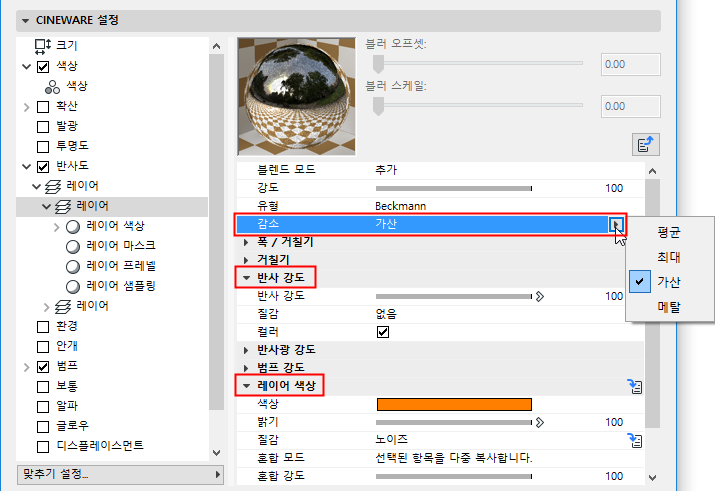This screenshot has height=491, width=715.
Task: Choose 최대 from the popup menu
Action: tap(669, 257)
